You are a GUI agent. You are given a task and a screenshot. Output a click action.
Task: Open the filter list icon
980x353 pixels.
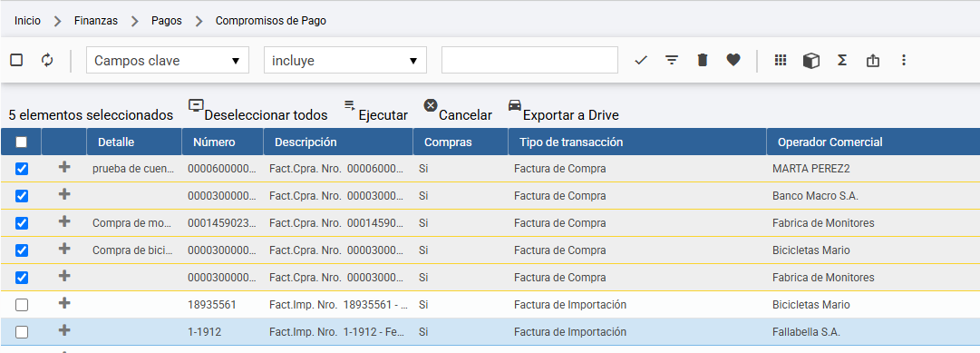(672, 60)
